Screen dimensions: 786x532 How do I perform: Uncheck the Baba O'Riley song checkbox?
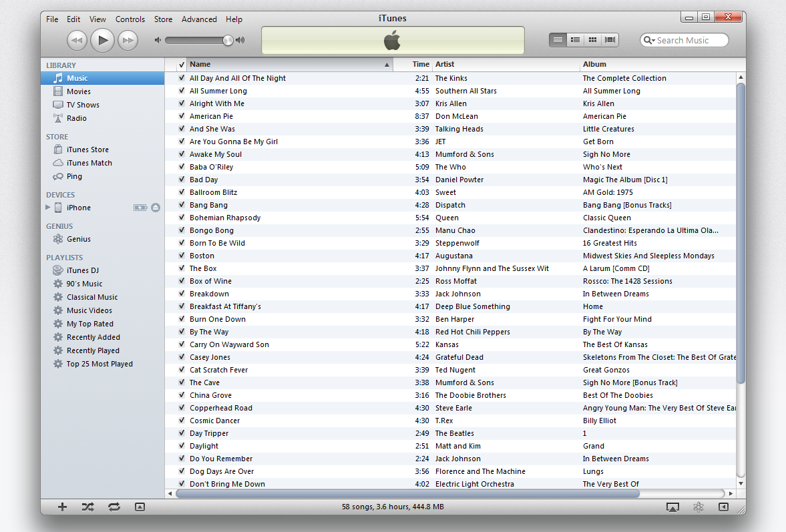182,167
